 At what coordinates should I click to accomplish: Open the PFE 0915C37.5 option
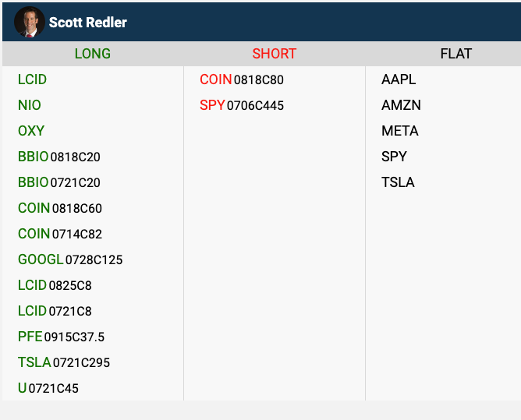pyautogui.click(x=61, y=337)
